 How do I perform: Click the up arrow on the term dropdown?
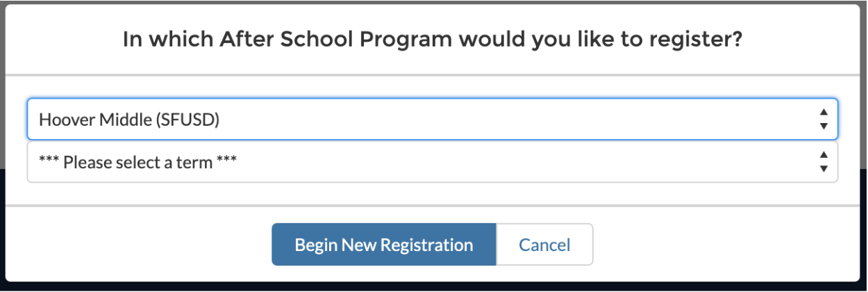pos(824,155)
